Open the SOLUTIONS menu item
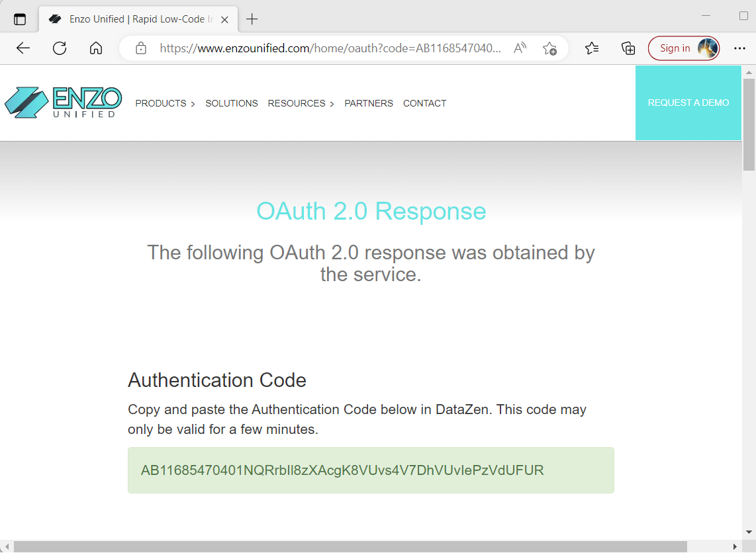 coord(231,103)
